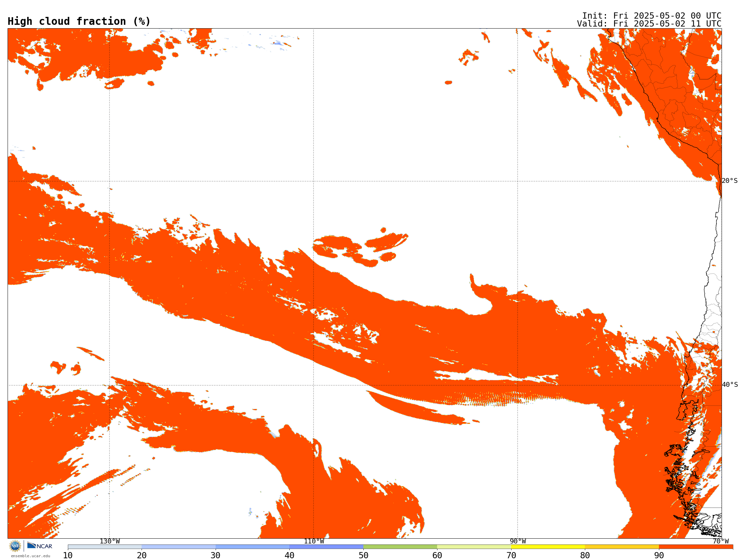Click the NSF logo icon

pyautogui.click(x=15, y=546)
